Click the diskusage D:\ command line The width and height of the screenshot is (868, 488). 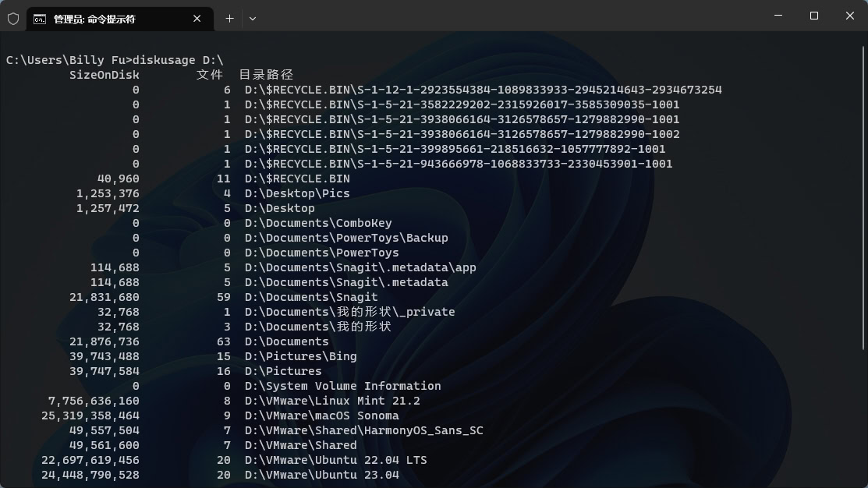tap(115, 60)
